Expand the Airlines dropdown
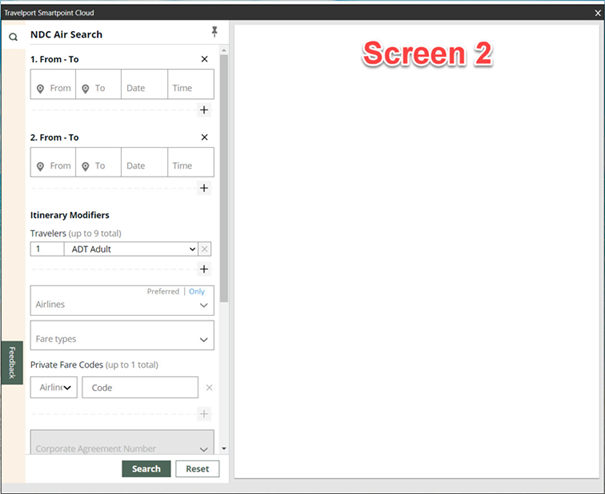Screen dimensions: 605x494 pyautogui.click(x=204, y=305)
